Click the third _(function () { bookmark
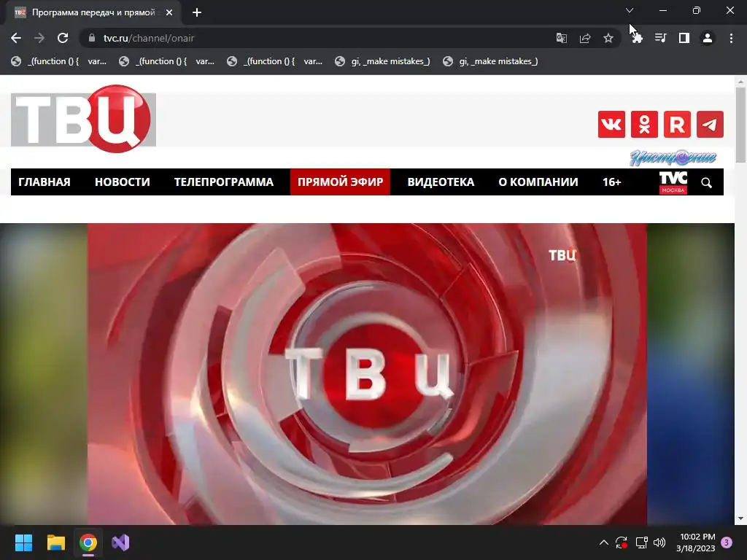Screen dimensions: 747x560 pos(275,61)
